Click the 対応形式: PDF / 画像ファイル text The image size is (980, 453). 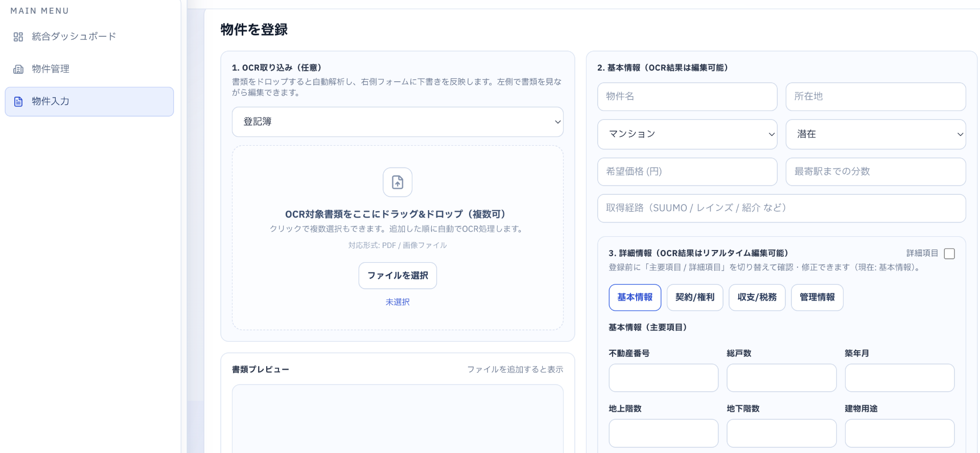tap(398, 245)
